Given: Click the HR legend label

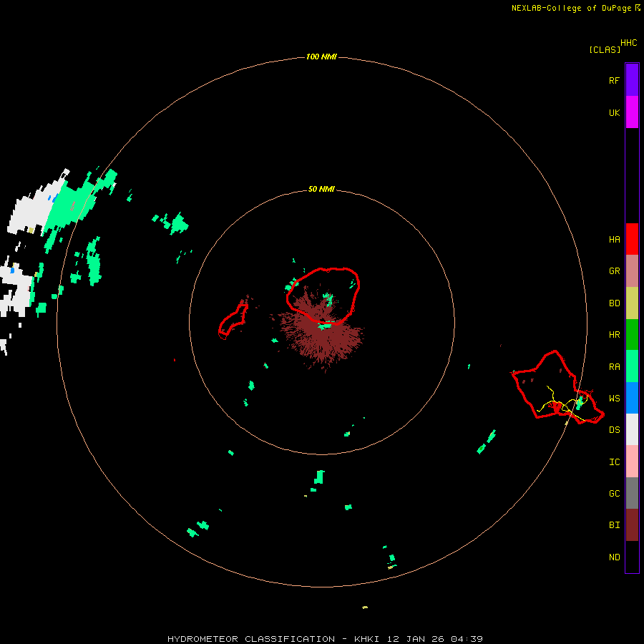Looking at the screenshot, I should pos(614,335).
